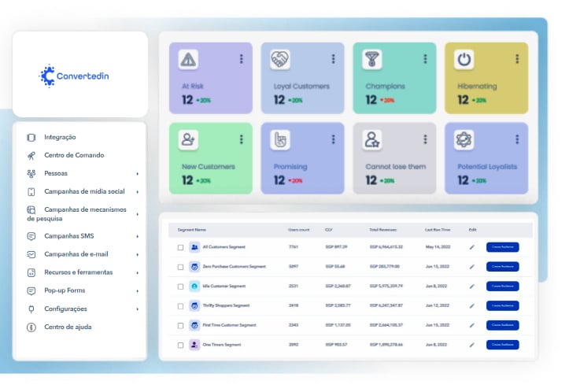Create Audience for One Timers Segment

[503, 345]
